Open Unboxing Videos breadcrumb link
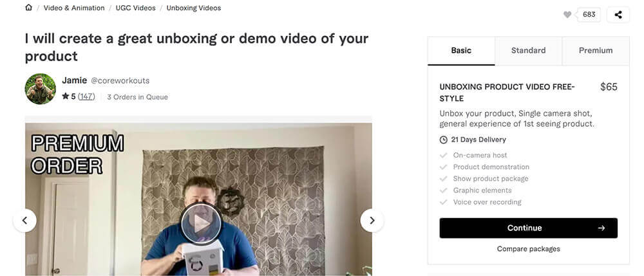Viewport: 644px width, 276px height. (193, 8)
